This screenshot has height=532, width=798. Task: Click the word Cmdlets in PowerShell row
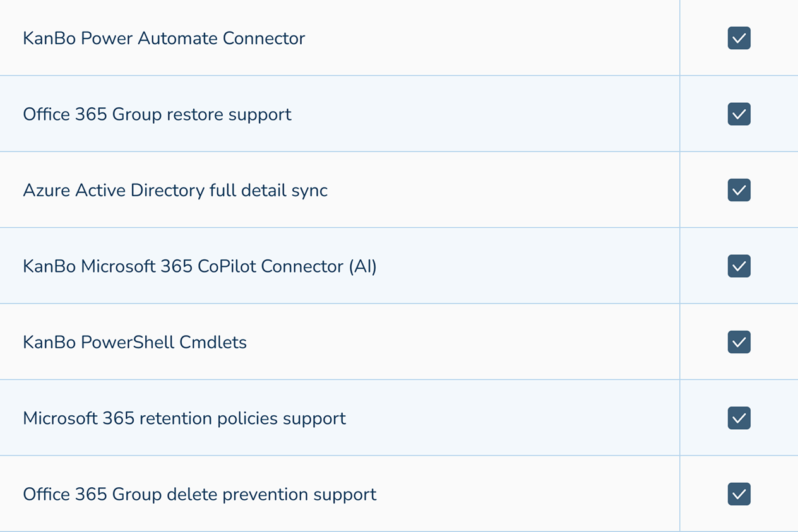click(x=213, y=342)
